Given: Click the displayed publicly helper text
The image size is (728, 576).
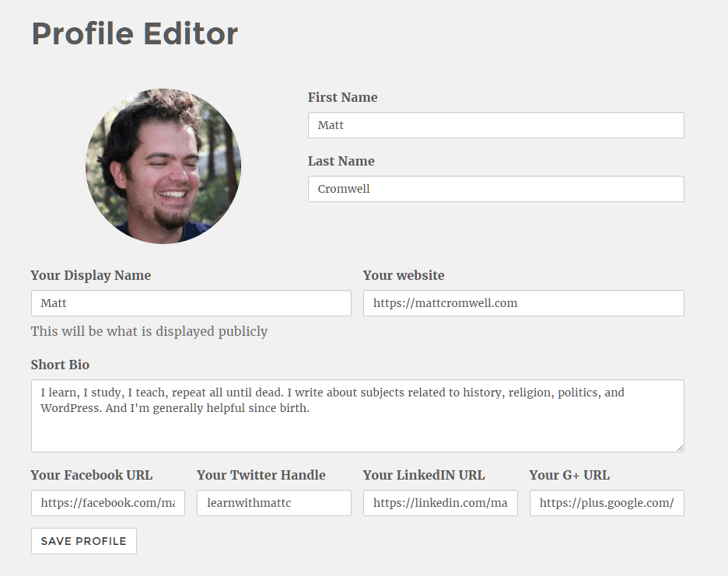Looking at the screenshot, I should (x=149, y=331).
